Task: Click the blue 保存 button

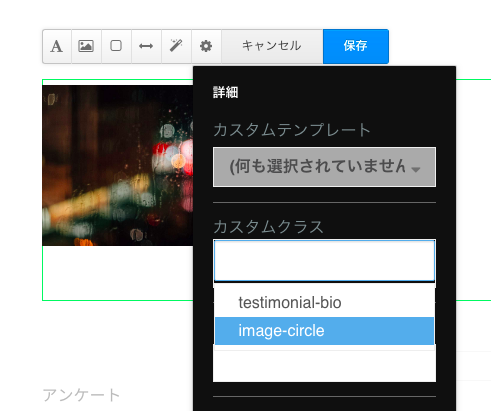Action: (x=356, y=46)
